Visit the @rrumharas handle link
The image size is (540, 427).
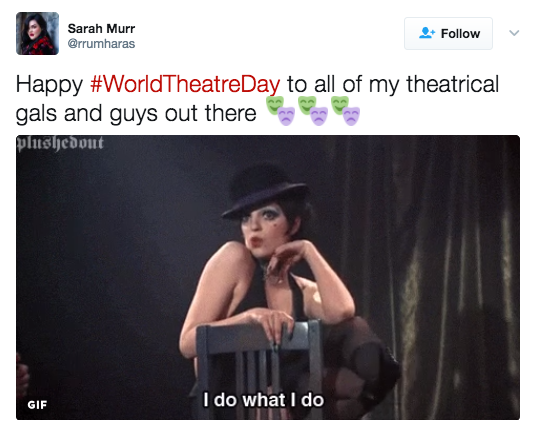pyautogui.click(x=101, y=44)
